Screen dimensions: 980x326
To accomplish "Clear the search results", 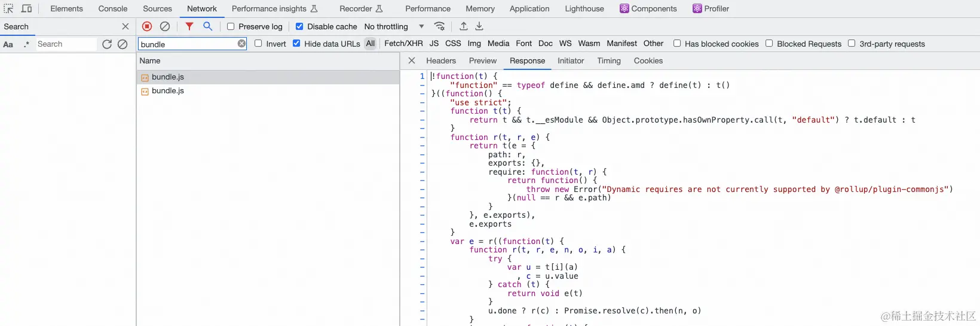I will (x=122, y=44).
